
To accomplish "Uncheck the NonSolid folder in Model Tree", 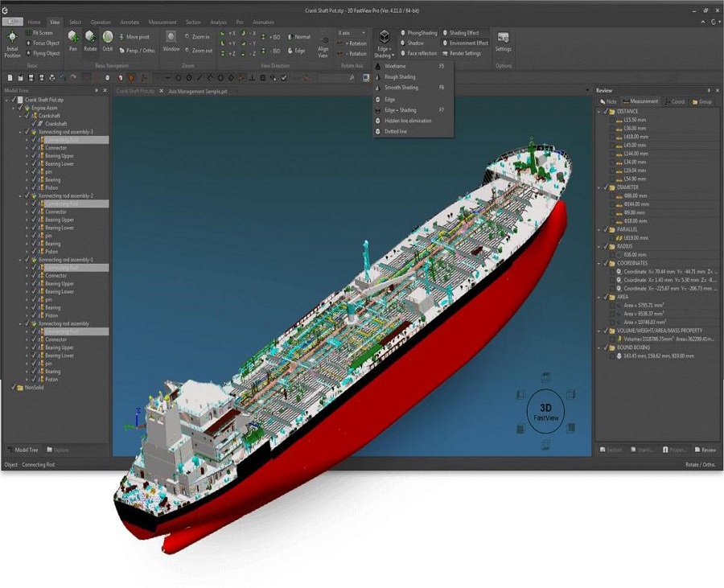I will 13,388.
